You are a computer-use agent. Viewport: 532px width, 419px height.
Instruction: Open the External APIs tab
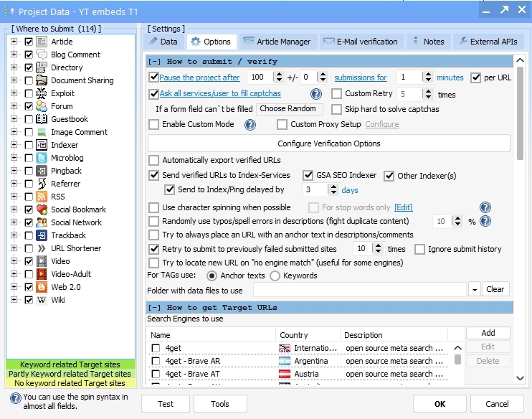(x=487, y=42)
